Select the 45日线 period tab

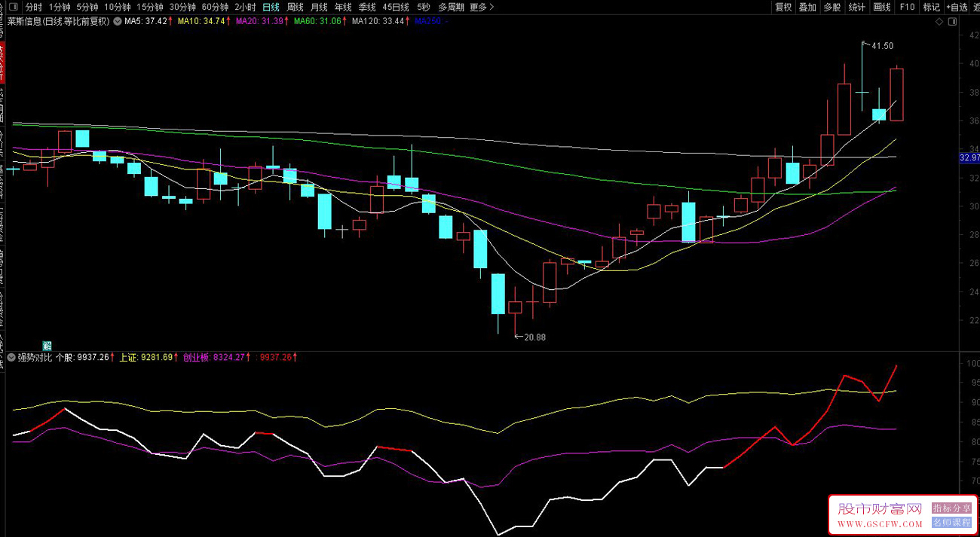tap(396, 7)
